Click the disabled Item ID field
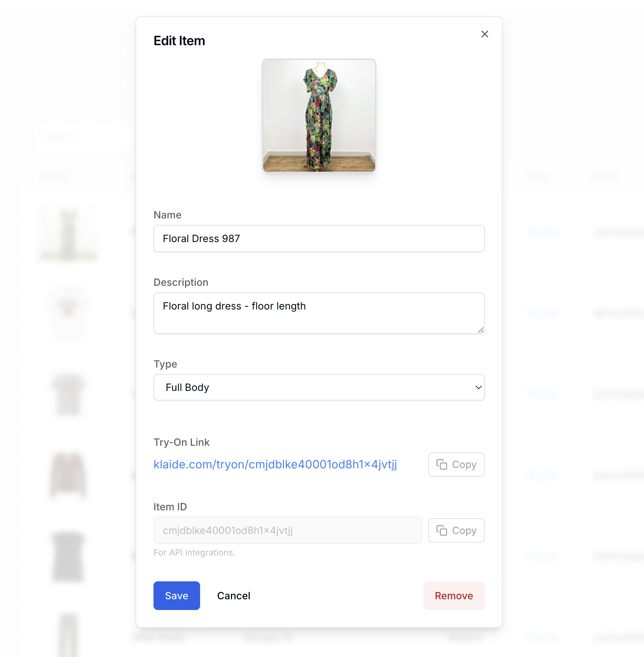644x657 pixels. 288,530
